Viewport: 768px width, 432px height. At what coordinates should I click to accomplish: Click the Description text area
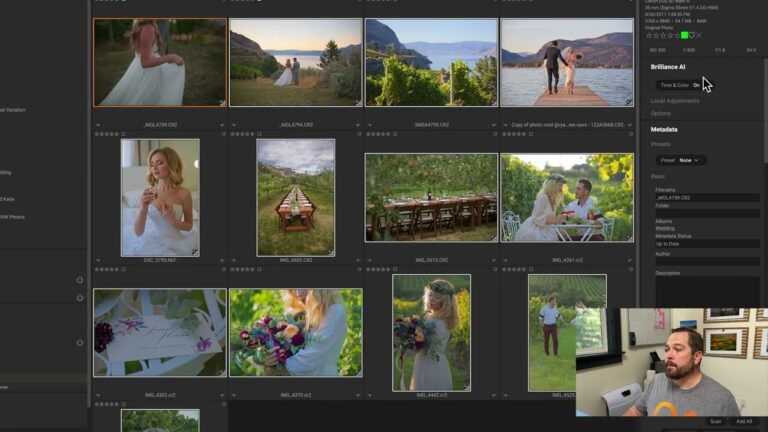pyautogui.click(x=707, y=291)
